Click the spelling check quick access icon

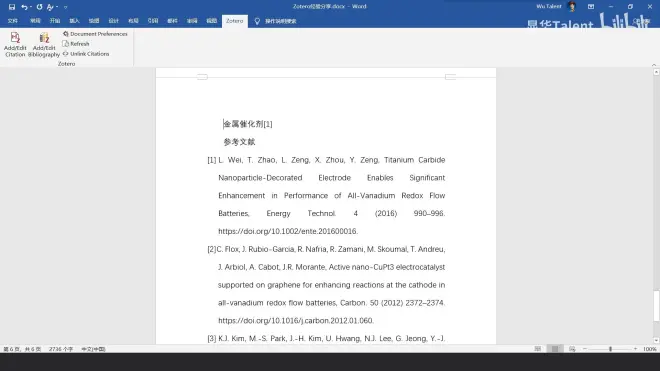(50, 7)
